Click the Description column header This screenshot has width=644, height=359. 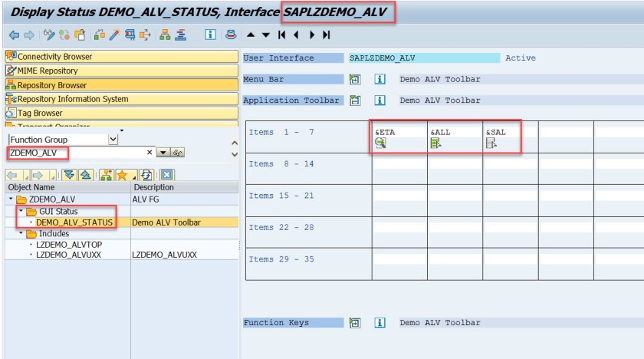[x=185, y=187]
